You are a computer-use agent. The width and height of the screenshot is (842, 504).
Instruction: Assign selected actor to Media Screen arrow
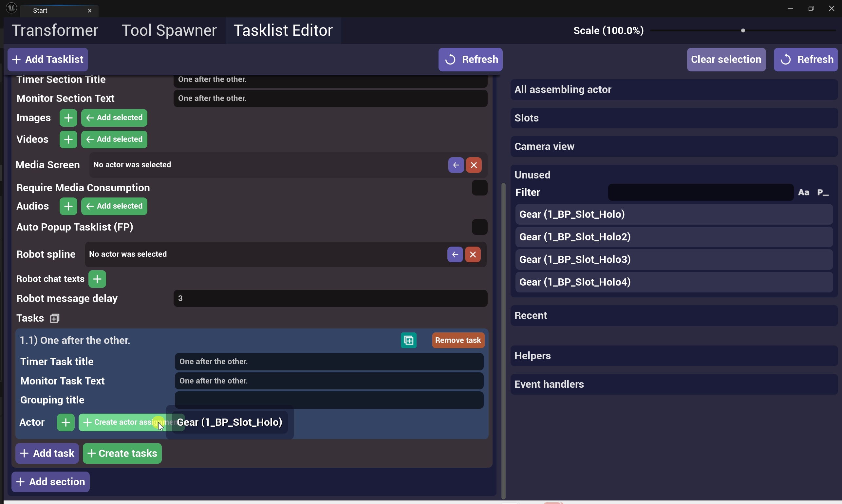[x=456, y=165]
